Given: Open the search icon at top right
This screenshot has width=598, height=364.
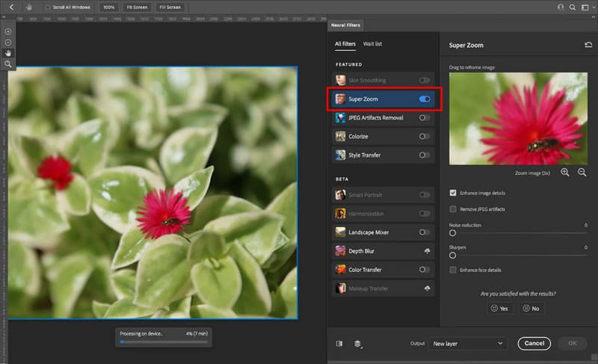Looking at the screenshot, I should click(573, 7).
